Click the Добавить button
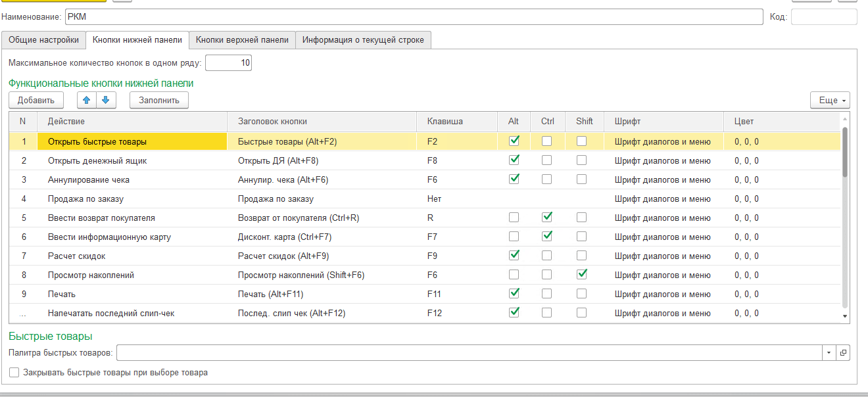Screen dimensions: 868x399 point(36,100)
